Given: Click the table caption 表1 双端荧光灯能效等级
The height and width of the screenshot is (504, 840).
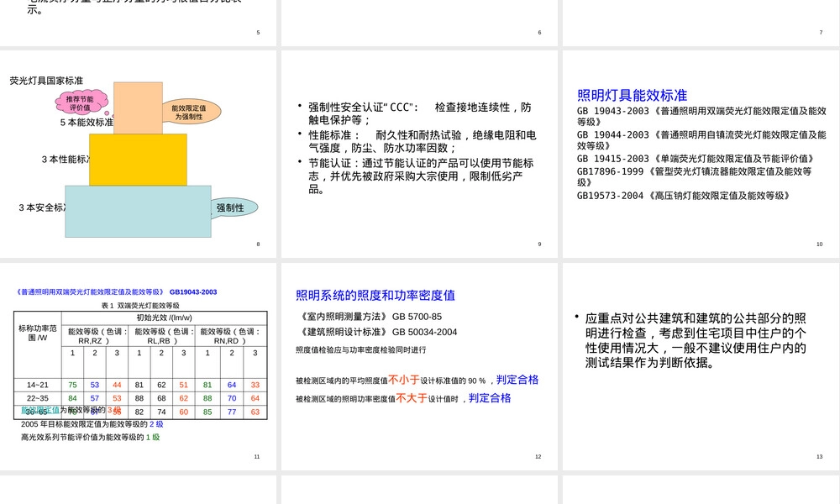Looking at the screenshot, I should click(x=140, y=305).
